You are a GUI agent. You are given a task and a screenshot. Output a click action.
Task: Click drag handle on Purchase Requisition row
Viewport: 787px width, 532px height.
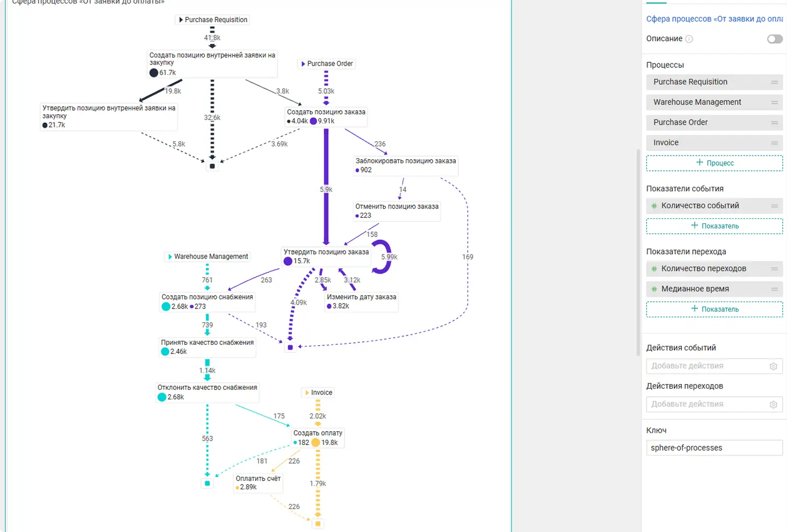[x=774, y=82]
